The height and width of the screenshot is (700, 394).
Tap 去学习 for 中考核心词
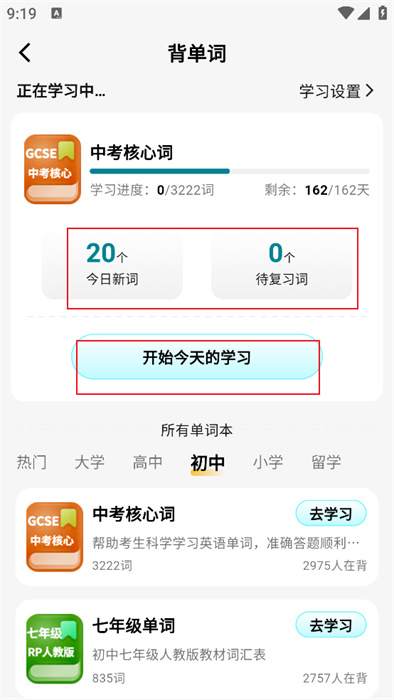pos(331,513)
